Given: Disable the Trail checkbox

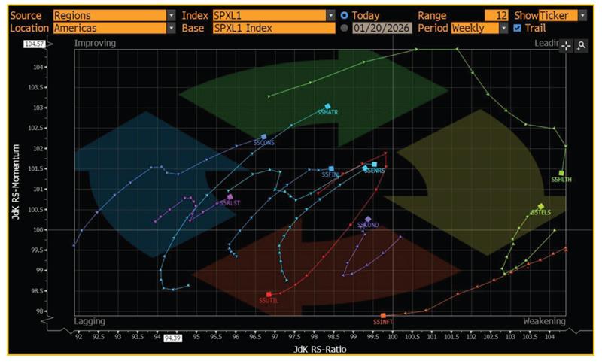Looking at the screenshot, I should (x=516, y=29).
